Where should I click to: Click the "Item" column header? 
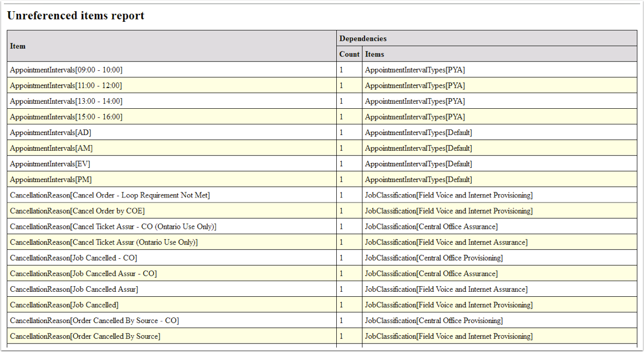click(x=18, y=46)
